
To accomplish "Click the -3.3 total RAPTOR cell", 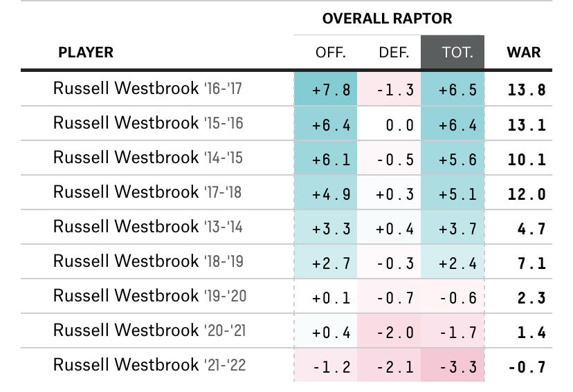I will coord(458,366).
